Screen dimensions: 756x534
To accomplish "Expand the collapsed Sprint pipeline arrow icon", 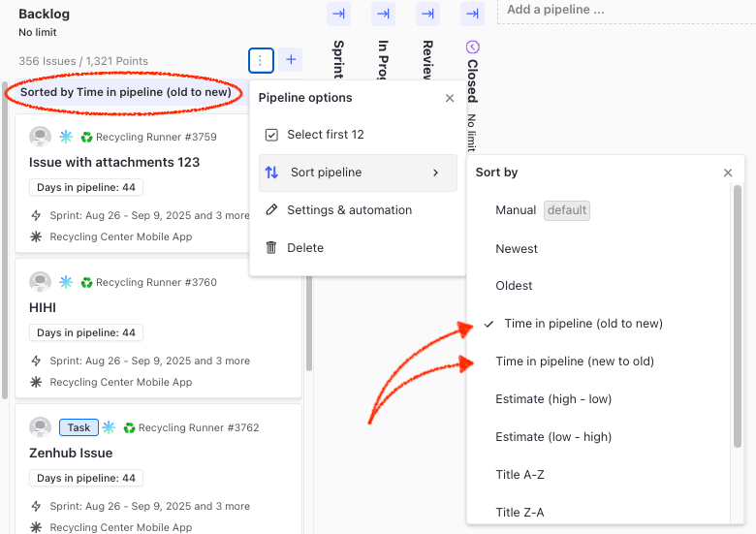I will (x=337, y=14).
